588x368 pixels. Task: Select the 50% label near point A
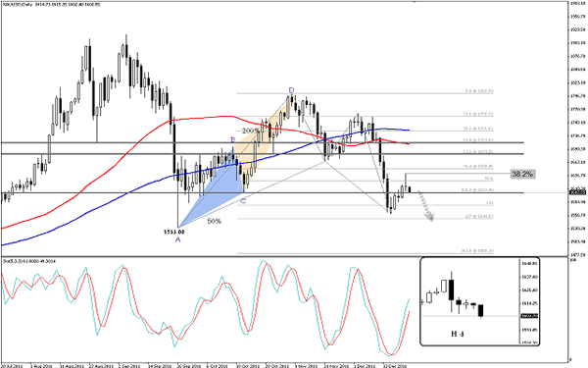(x=214, y=221)
